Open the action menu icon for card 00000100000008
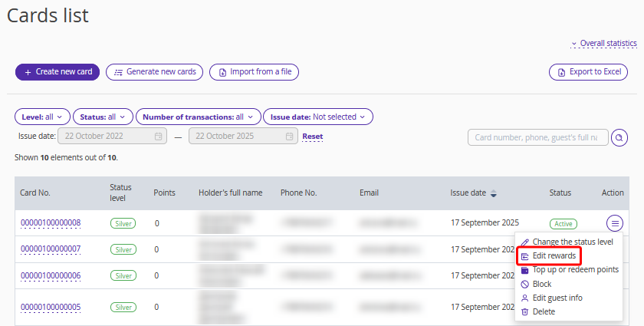The image size is (644, 326). click(x=614, y=223)
